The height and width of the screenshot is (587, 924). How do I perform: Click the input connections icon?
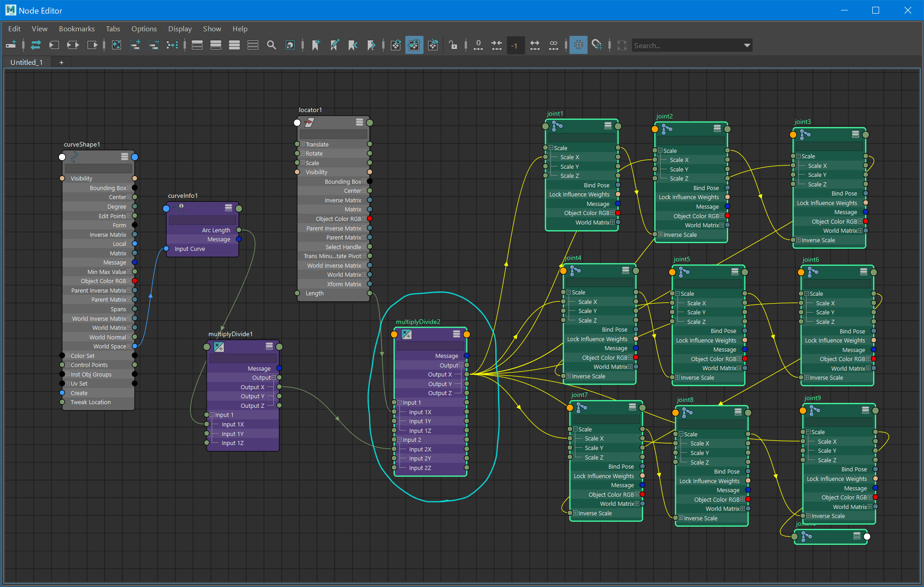point(54,45)
